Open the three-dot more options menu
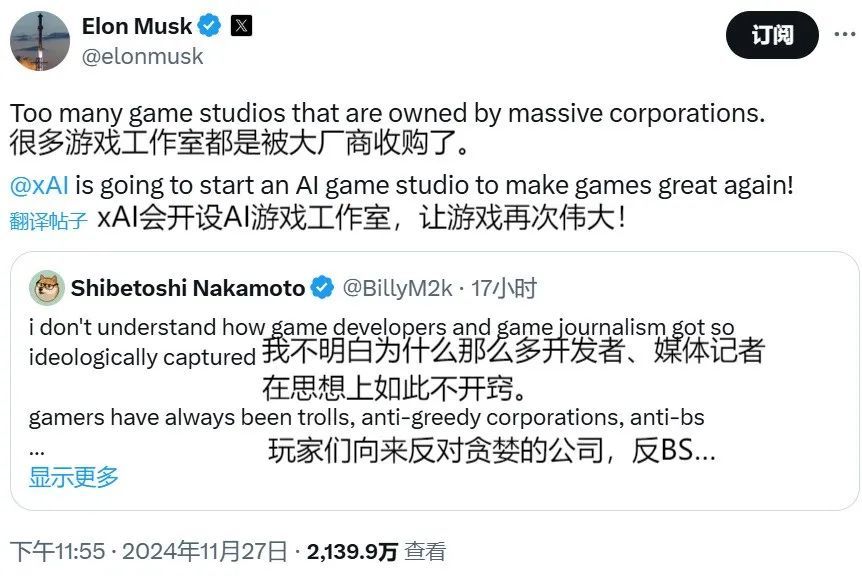The image size is (862, 580). coord(839,36)
